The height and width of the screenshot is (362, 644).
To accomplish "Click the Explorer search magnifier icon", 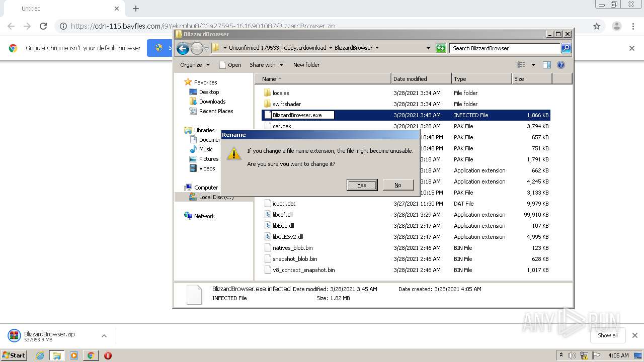I will click(566, 48).
